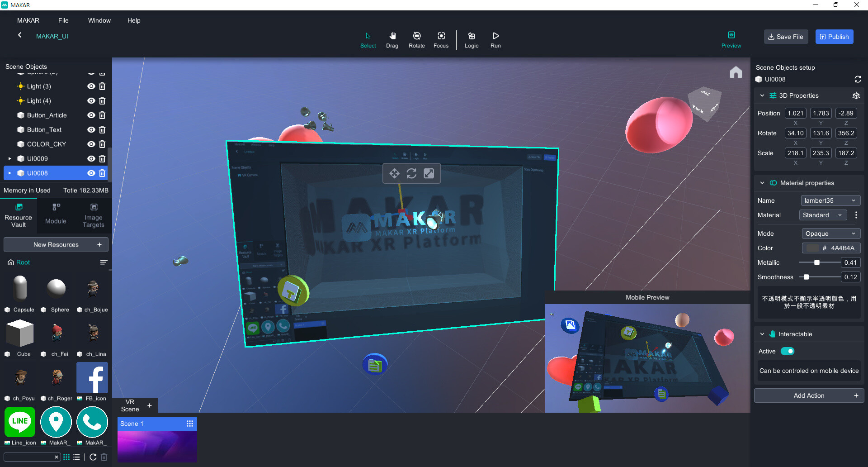Viewport: 868px width, 467px height.
Task: Hide the Button_Article object
Action: coord(90,115)
